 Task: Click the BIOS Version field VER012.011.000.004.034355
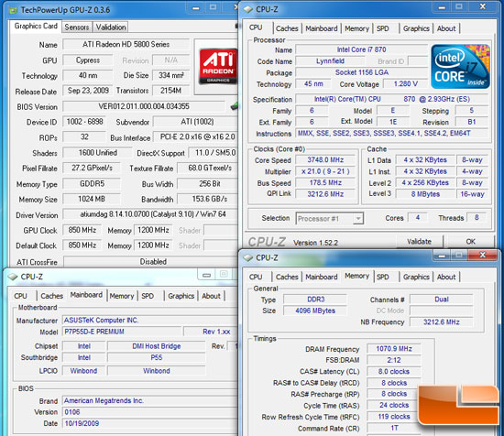pos(144,106)
